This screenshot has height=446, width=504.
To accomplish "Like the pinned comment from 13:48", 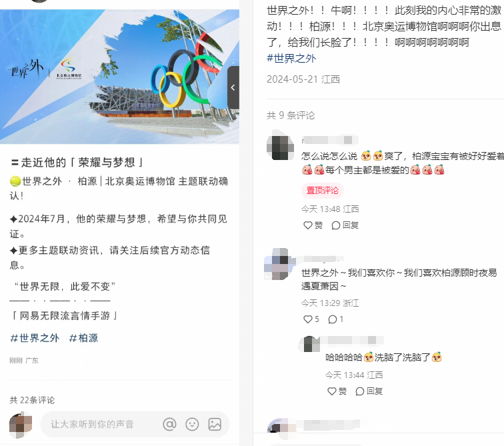I will pos(313,225).
